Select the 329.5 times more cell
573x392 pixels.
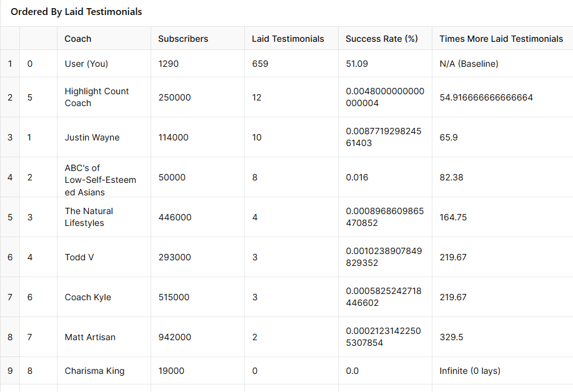point(452,337)
